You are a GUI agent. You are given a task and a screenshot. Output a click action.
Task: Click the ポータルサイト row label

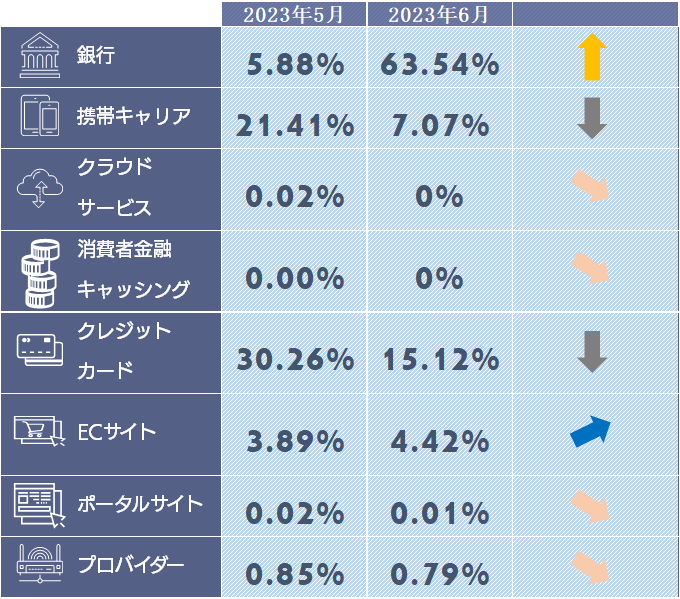pyautogui.click(x=140, y=503)
